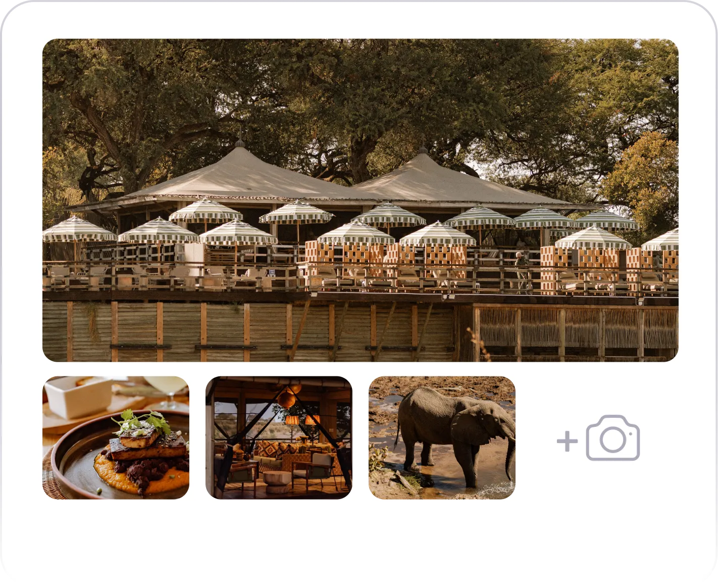Click the plus sign beside the camera

(568, 441)
